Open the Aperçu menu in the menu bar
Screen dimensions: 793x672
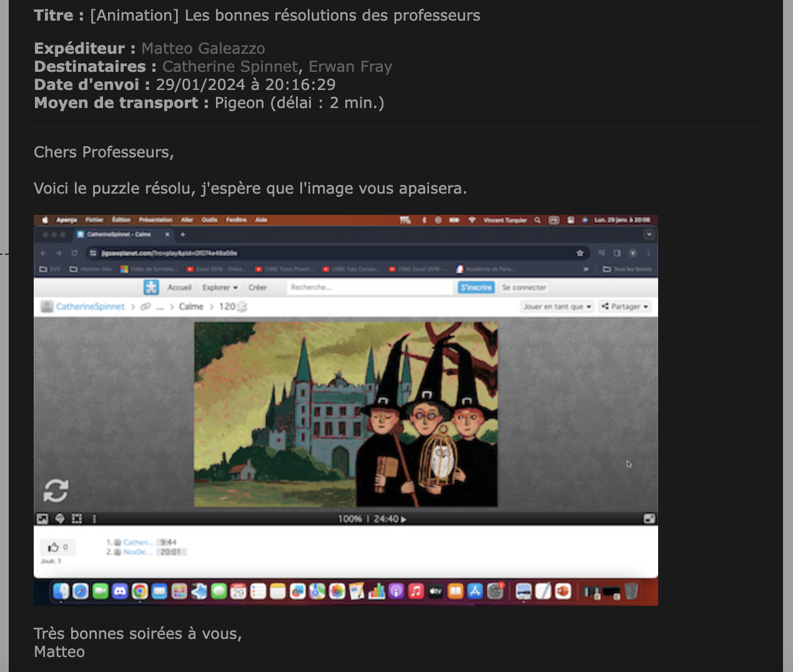(x=67, y=220)
